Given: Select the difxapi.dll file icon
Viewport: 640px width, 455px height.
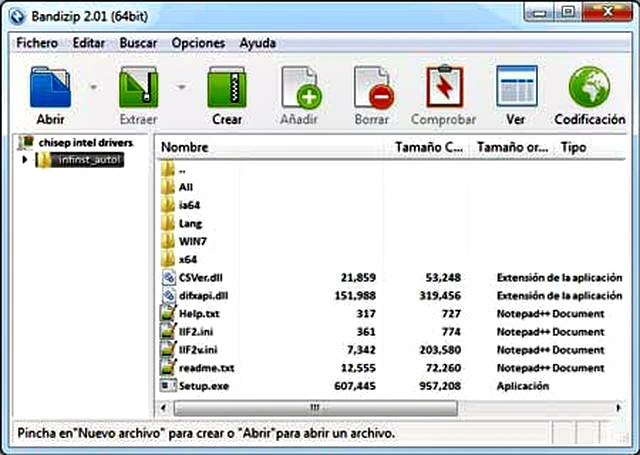Looking at the screenshot, I should 168,295.
